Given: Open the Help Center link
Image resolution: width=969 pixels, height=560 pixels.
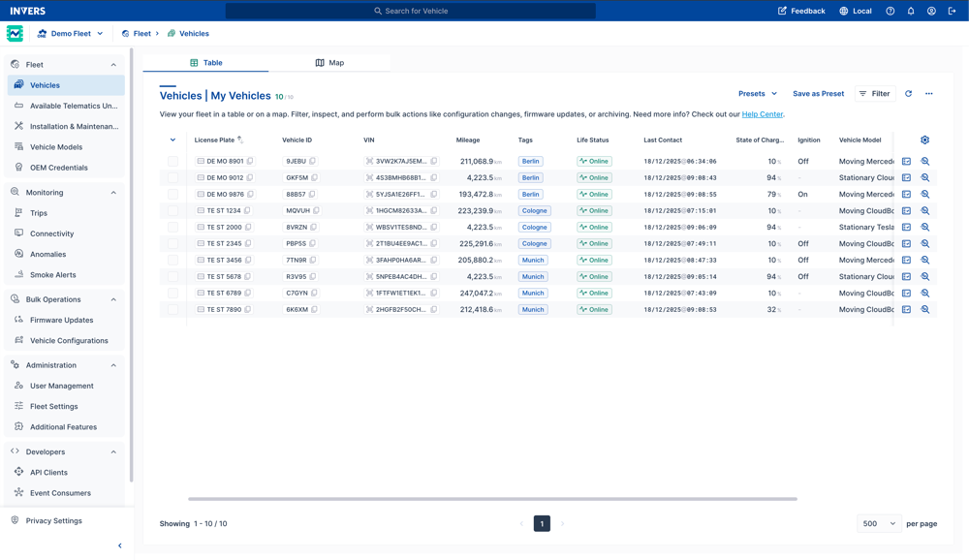Looking at the screenshot, I should [x=762, y=114].
